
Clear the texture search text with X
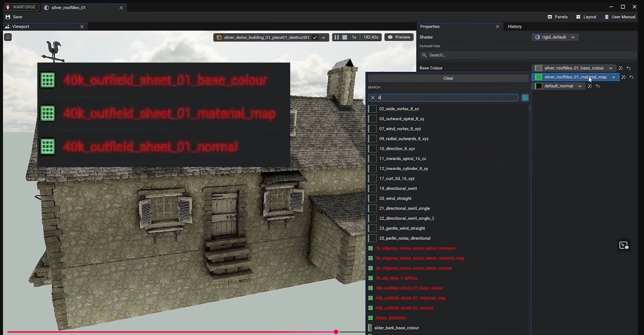(373, 98)
